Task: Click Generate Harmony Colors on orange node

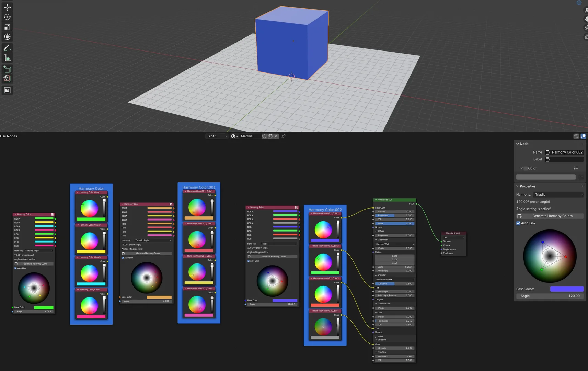Action: (x=146, y=254)
